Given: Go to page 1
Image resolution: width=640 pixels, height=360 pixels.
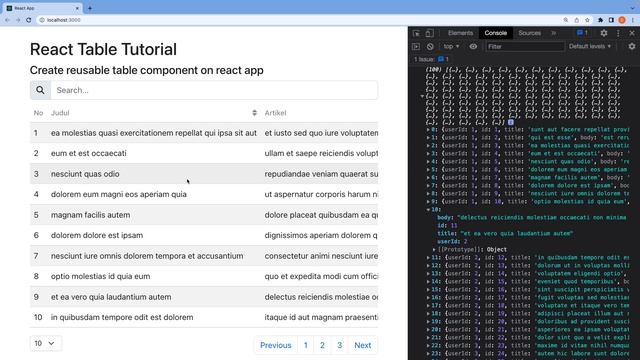Looking at the screenshot, I should [306, 345].
